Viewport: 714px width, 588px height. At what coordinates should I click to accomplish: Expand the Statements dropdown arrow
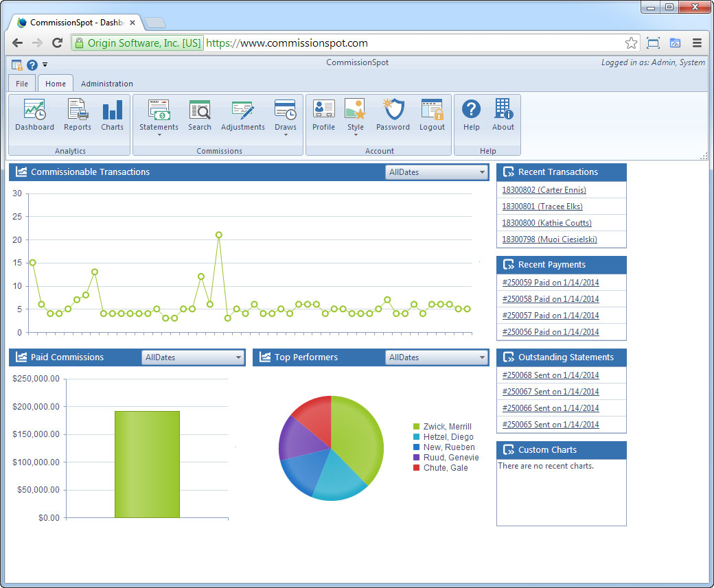coord(159,135)
